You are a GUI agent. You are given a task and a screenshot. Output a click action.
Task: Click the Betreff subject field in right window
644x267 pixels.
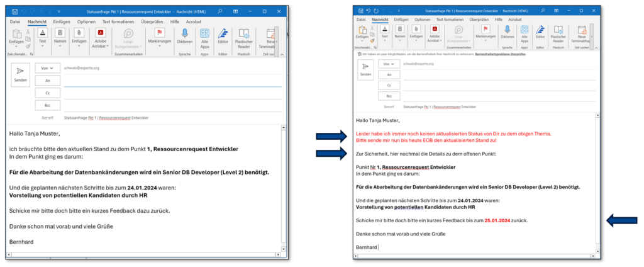[499, 106]
